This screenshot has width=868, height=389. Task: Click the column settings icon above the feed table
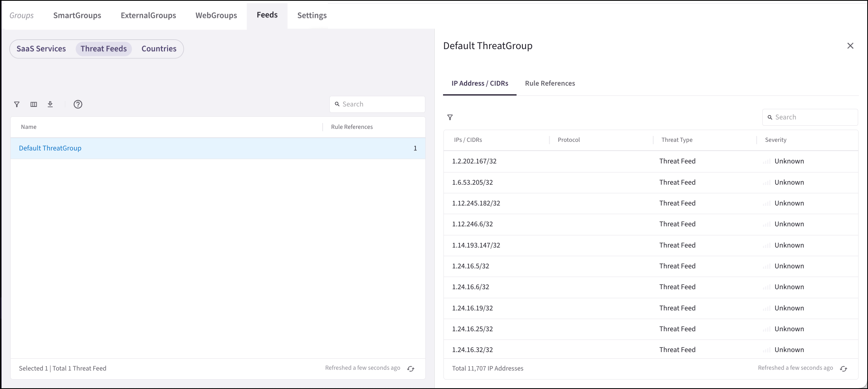tap(34, 104)
